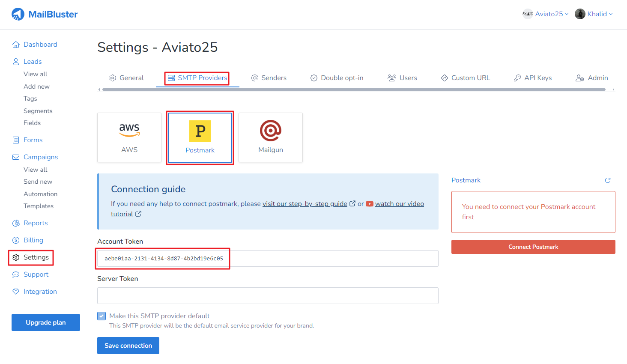The width and height of the screenshot is (627, 364).
Task: Click the Campaigns envelope icon
Action: click(16, 157)
